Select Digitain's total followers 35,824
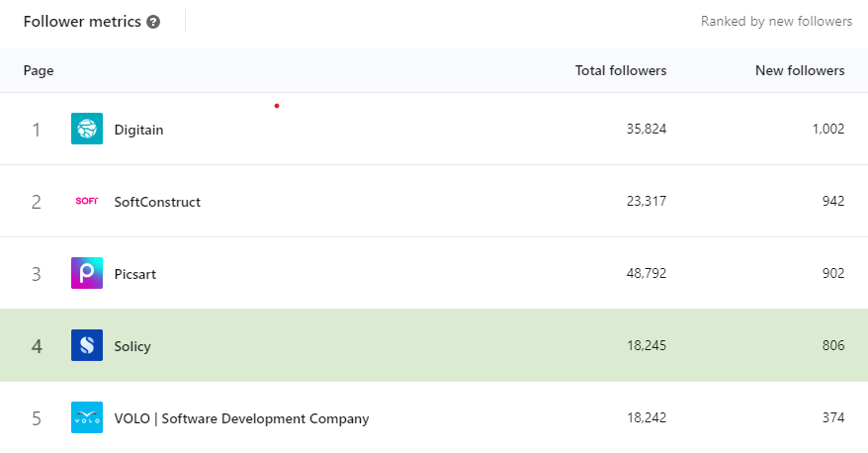This screenshot has width=868, height=453. coord(646,129)
